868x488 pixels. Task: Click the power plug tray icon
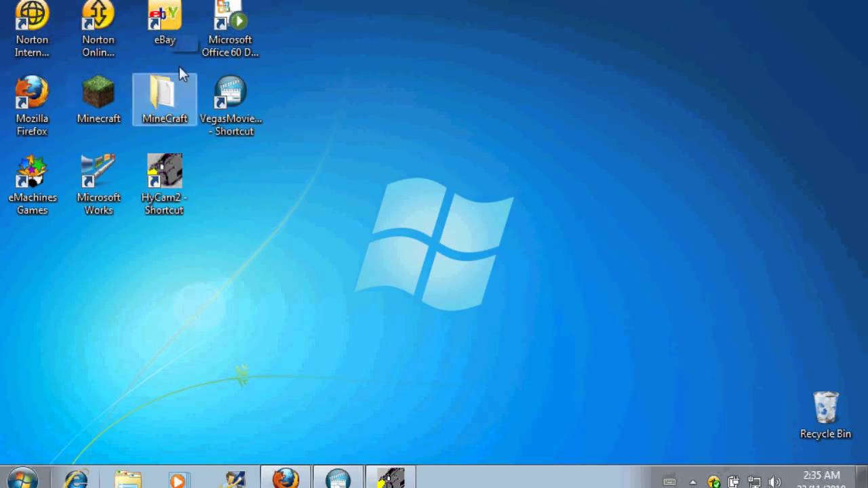733,482
